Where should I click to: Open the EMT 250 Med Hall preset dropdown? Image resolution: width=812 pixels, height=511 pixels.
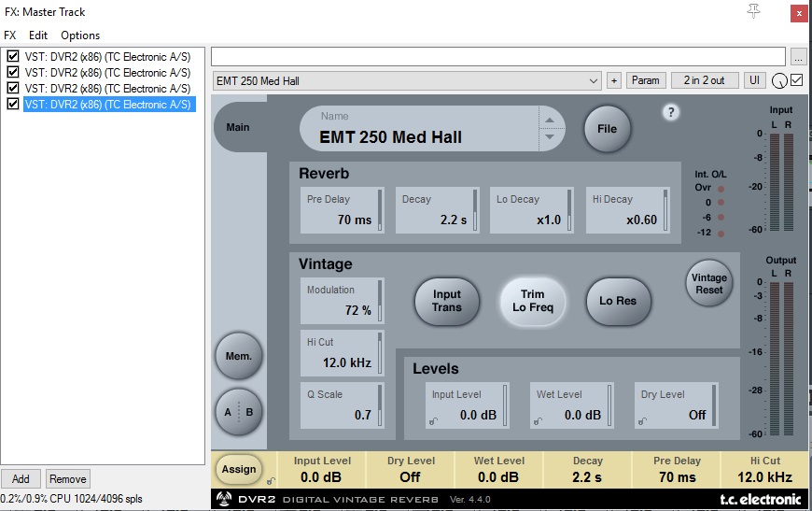tap(407, 81)
